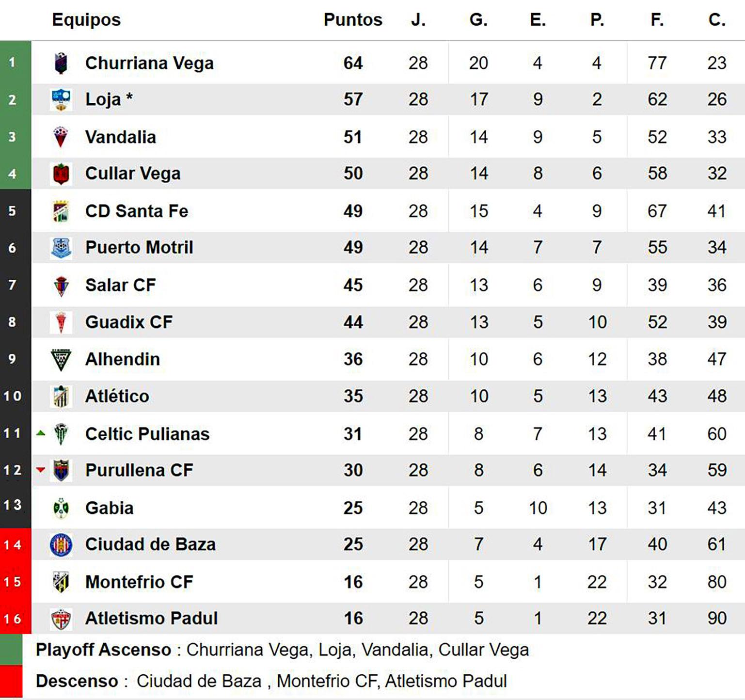Click green up arrow beside Celtic Pulianas
The height and width of the screenshot is (700, 745).
41,433
